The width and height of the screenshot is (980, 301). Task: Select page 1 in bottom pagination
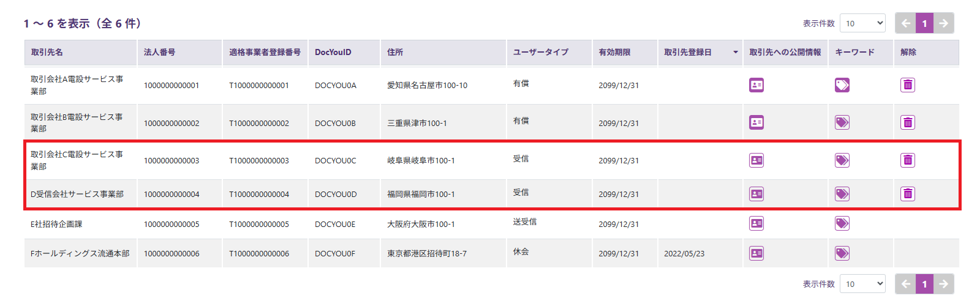(925, 284)
